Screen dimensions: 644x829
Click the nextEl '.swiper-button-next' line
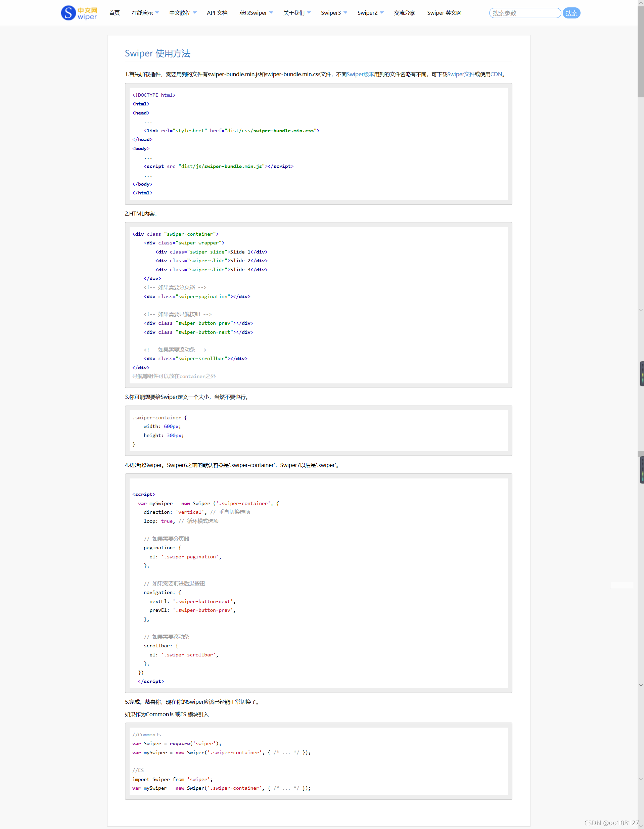[192, 601]
